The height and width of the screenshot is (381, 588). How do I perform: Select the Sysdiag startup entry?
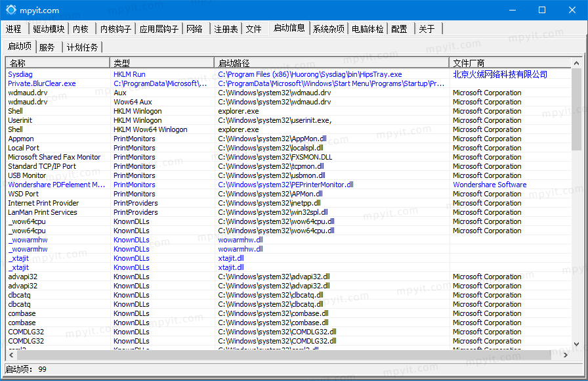point(288,74)
